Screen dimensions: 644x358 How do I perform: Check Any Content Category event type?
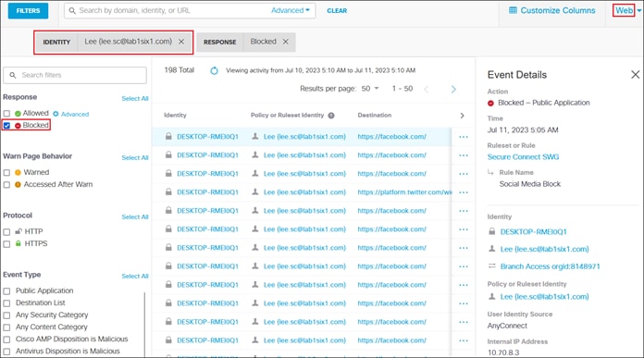click(6, 327)
